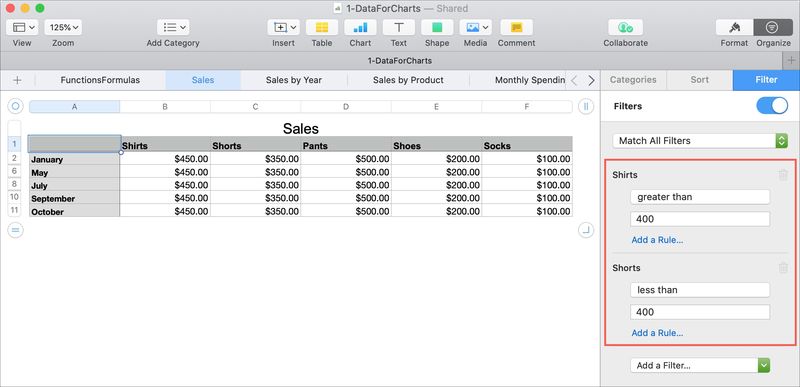Switch to the Sales by Year sheet
800x387 pixels.
(293, 80)
